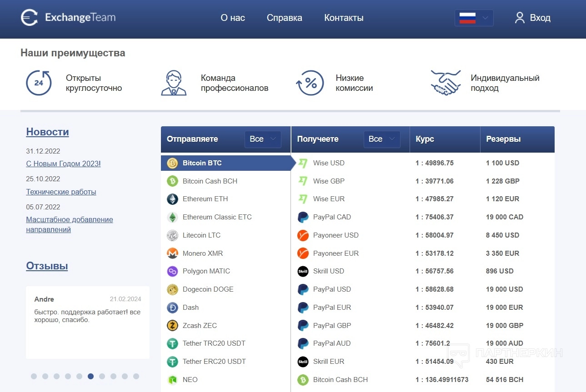Select the Polygon MATIC icon

(172, 271)
